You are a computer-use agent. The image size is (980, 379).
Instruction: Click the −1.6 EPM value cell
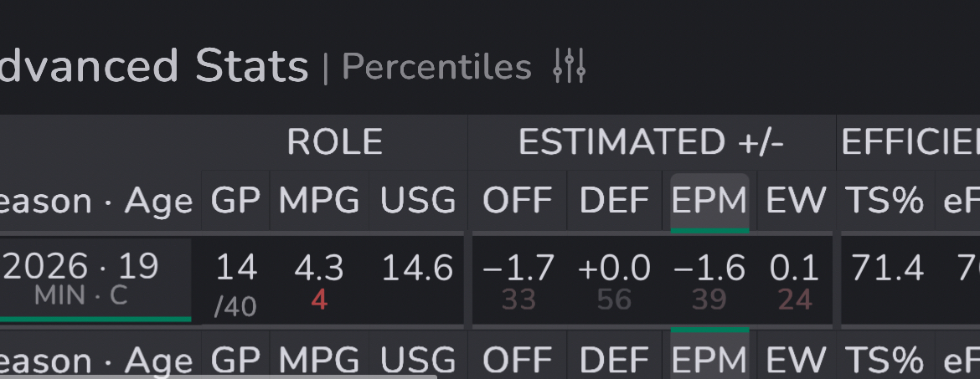coord(709,269)
